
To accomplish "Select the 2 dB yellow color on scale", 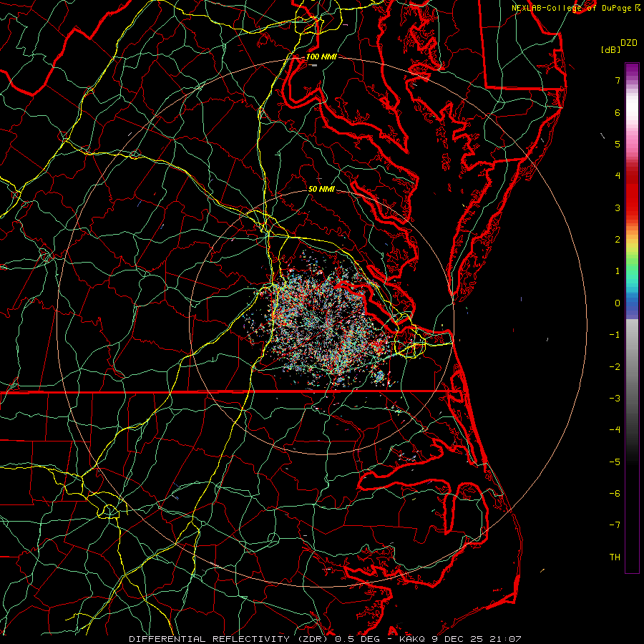I will pos(632,240).
